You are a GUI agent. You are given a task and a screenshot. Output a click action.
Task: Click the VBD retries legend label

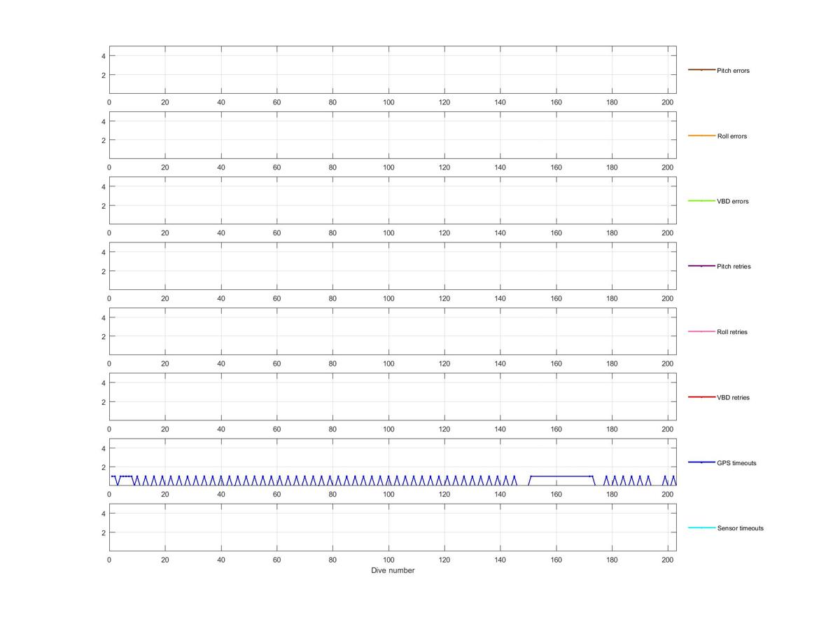click(x=733, y=398)
